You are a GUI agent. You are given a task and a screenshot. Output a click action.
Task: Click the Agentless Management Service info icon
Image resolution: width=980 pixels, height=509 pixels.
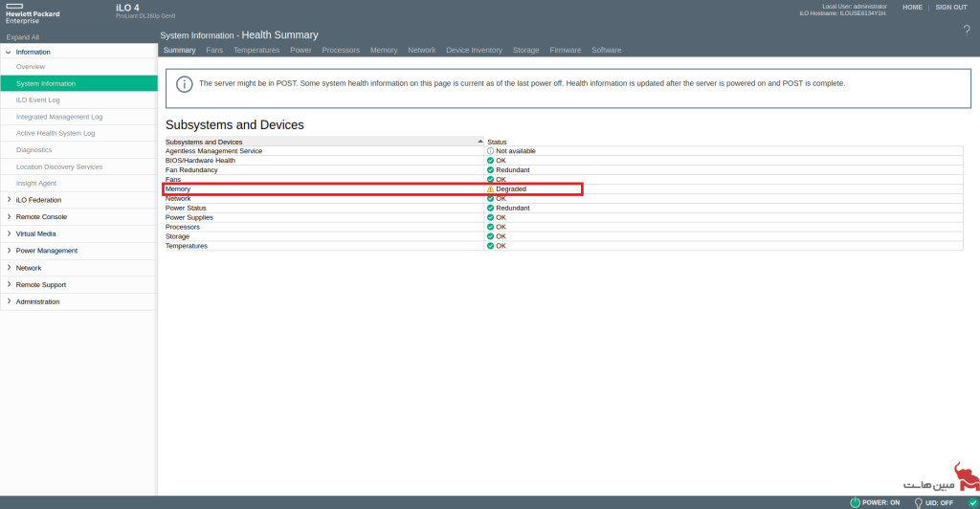pos(490,151)
